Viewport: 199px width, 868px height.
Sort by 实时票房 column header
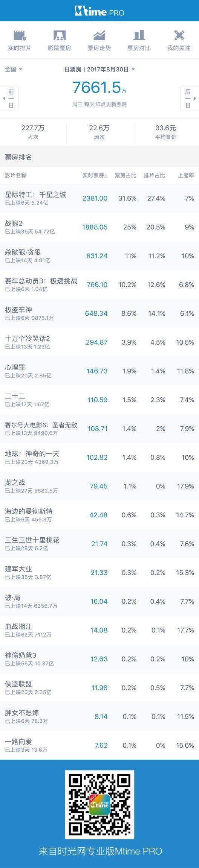pyautogui.click(x=95, y=175)
